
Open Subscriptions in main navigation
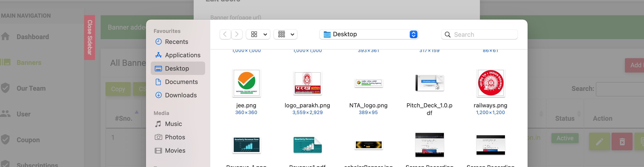[x=37, y=165]
